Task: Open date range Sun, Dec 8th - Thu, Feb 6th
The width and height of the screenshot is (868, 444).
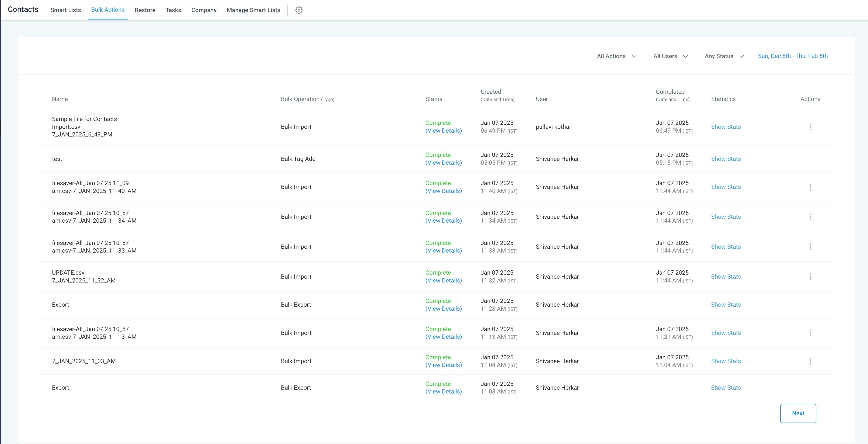Action: 792,56
